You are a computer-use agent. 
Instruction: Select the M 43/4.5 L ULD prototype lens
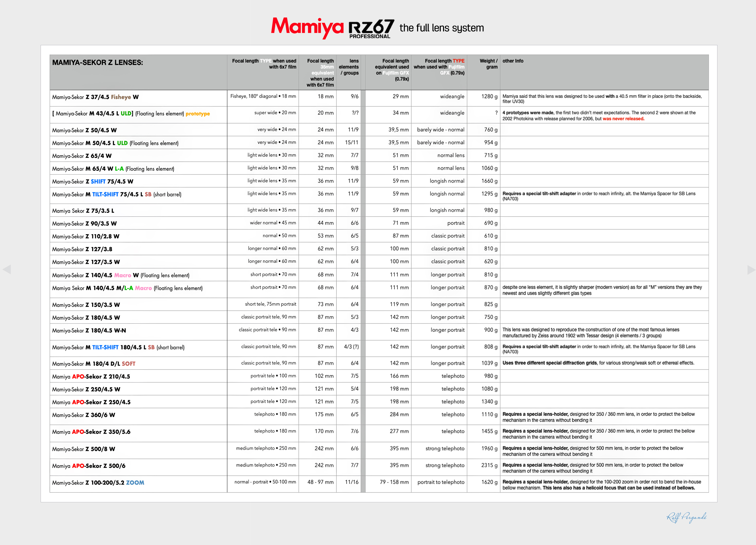click(131, 114)
